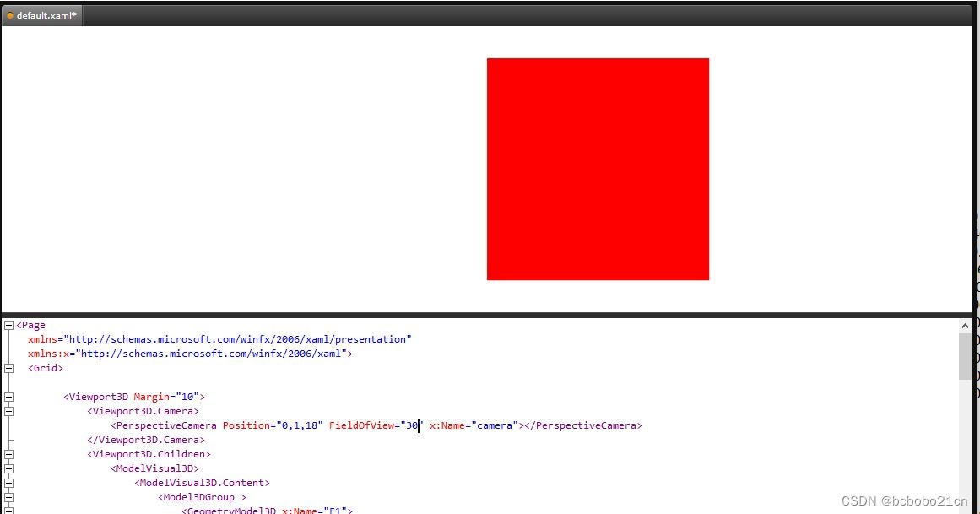
Task: Click the orange unsaved-changes dot icon
Action: pos(8,14)
